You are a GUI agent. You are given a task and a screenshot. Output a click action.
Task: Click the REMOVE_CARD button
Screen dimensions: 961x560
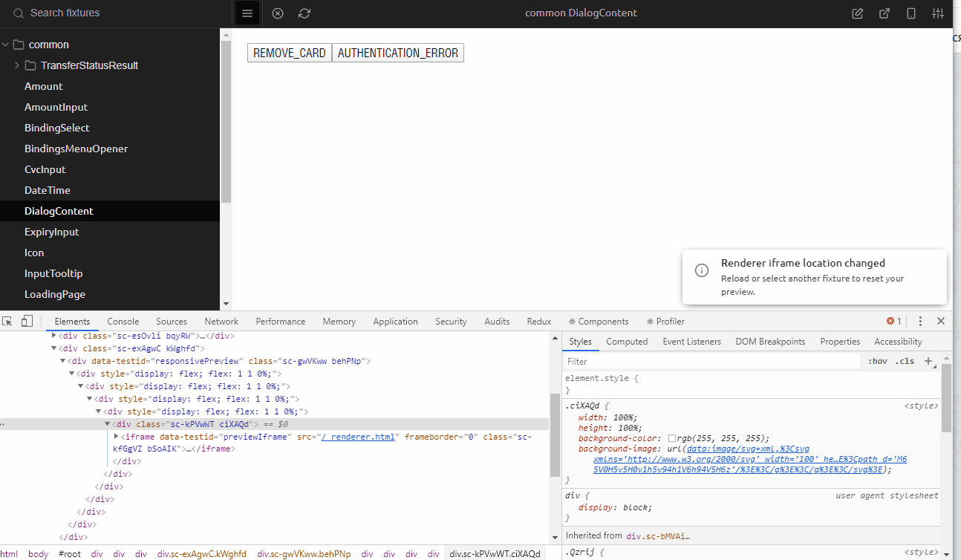pyautogui.click(x=289, y=53)
